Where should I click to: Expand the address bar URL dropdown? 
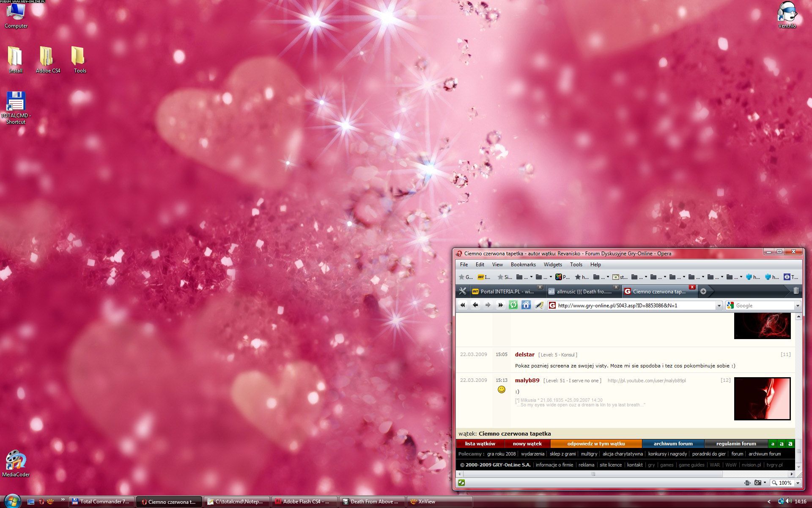(x=719, y=306)
